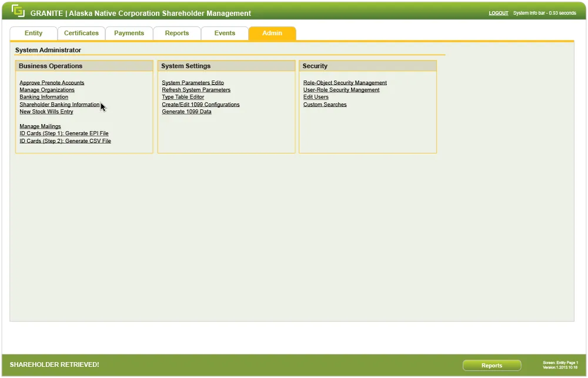Screen dimensions: 588x378
Task: Generate EPI File for ID Cards
Action: pyautogui.click(x=64, y=133)
